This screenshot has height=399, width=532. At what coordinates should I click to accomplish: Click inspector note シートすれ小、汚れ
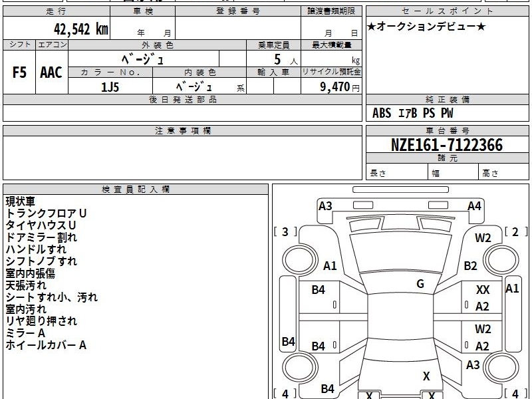coord(52,297)
